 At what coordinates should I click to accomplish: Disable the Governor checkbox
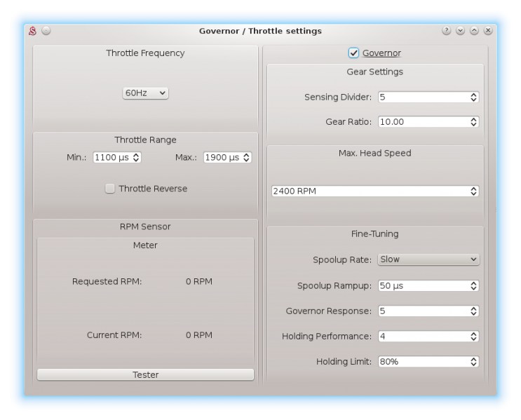[354, 53]
